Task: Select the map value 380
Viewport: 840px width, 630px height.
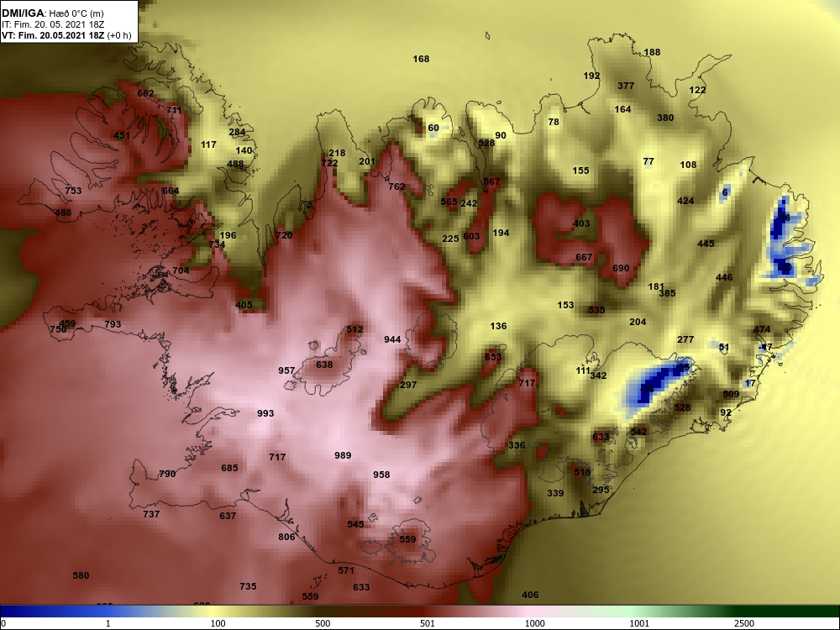Action: pyautogui.click(x=664, y=118)
